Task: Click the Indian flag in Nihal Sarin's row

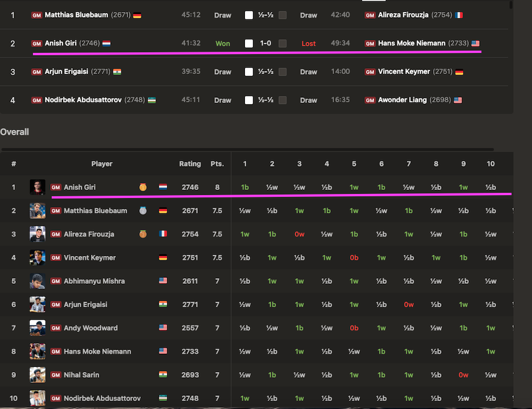Action: [x=163, y=375]
